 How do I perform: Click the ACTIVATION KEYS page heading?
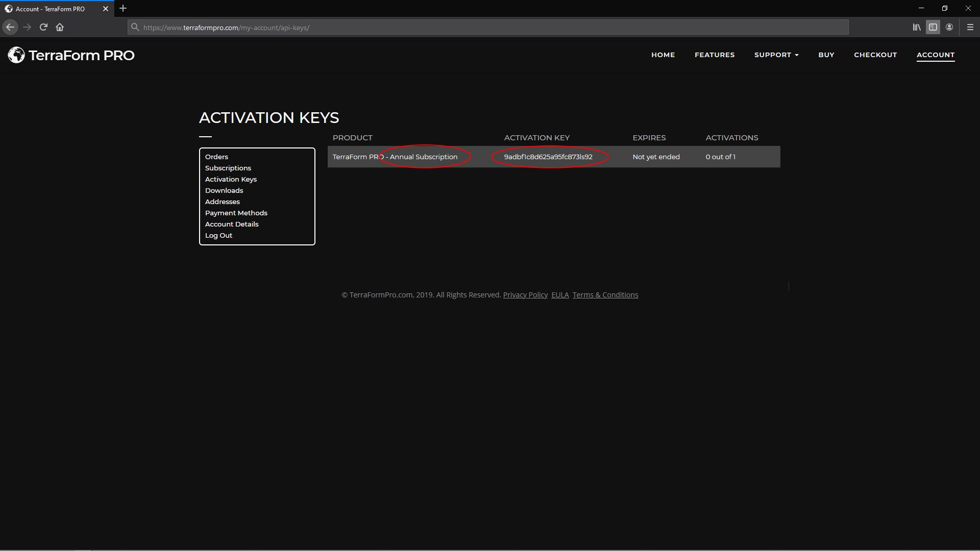click(x=269, y=118)
